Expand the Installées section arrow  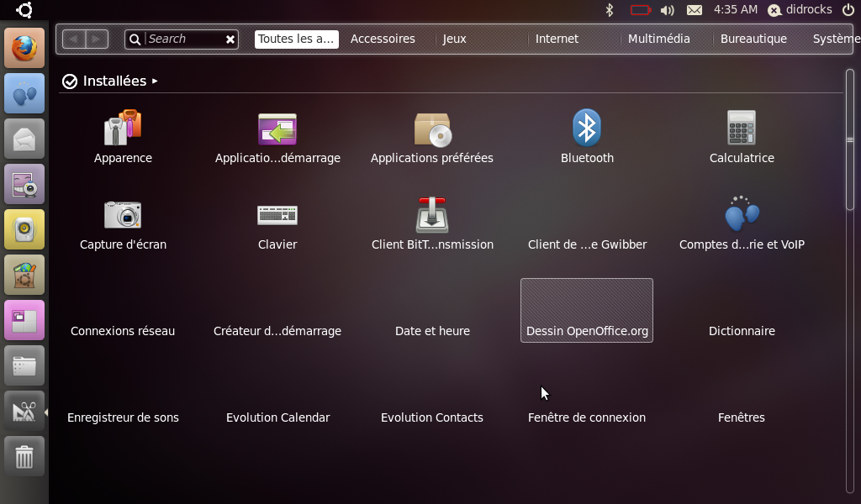coord(155,81)
